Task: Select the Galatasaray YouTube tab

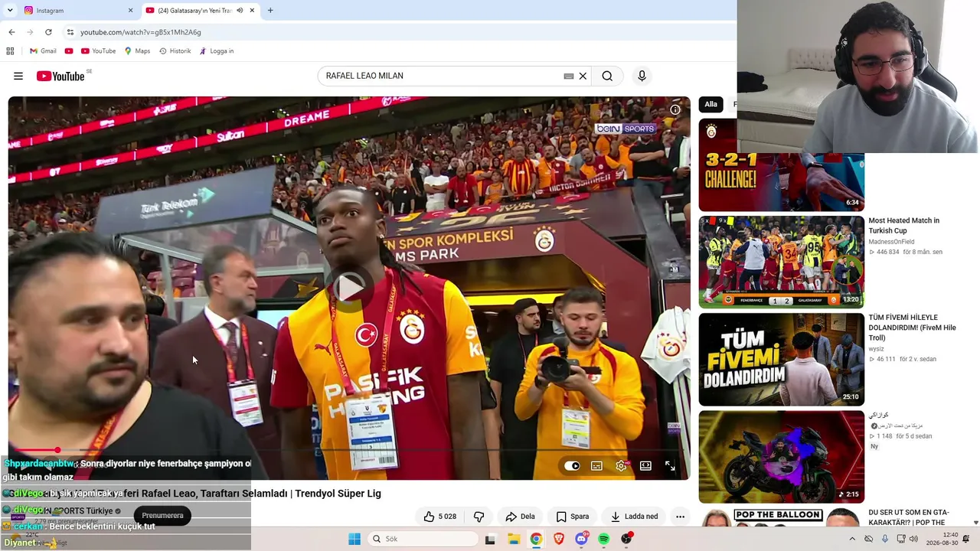Action: click(194, 11)
